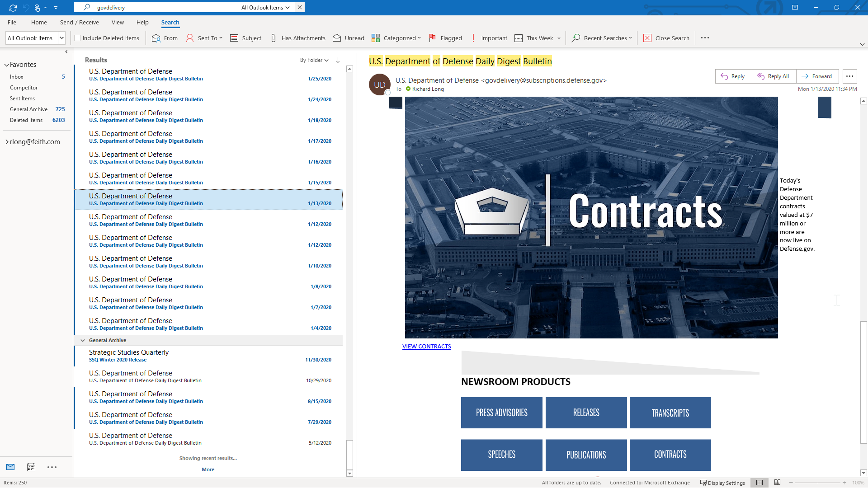
Task: Open the Competitor folder
Action: tap(24, 88)
